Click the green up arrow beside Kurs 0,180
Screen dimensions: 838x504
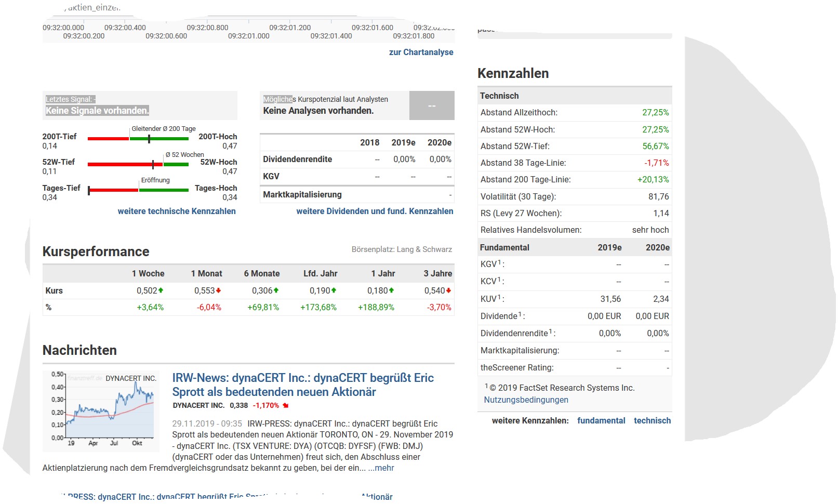coord(392,290)
